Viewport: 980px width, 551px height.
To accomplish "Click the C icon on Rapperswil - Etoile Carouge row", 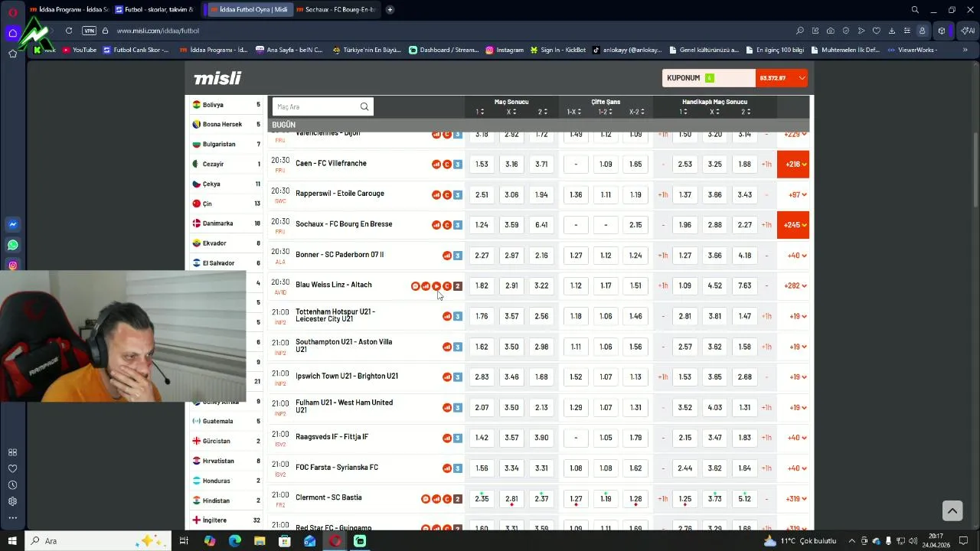I will click(447, 194).
